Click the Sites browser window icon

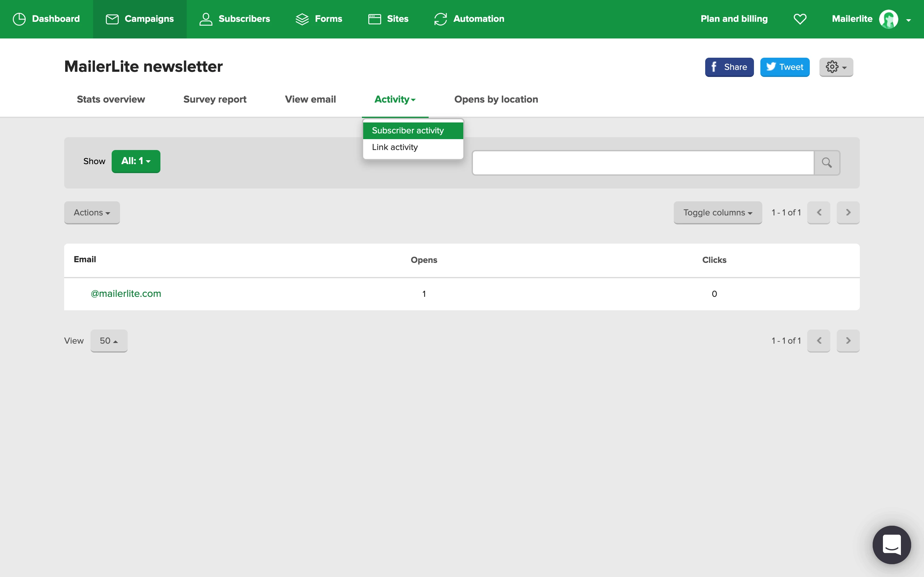[x=374, y=19]
